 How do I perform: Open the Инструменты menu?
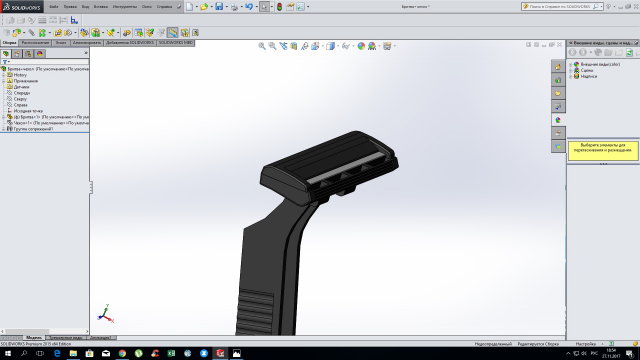(125, 7)
